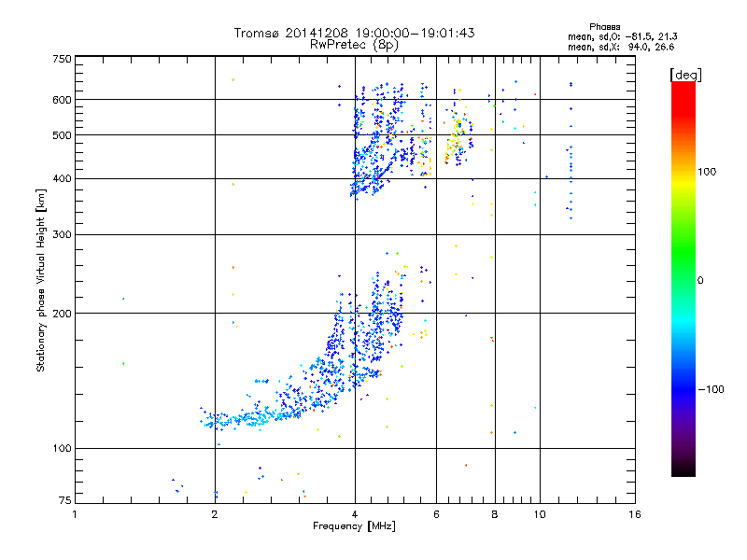Image resolution: width=747 pixels, height=560 pixels.
Task: Click the '400' height axis tick label
Action: 62,179
